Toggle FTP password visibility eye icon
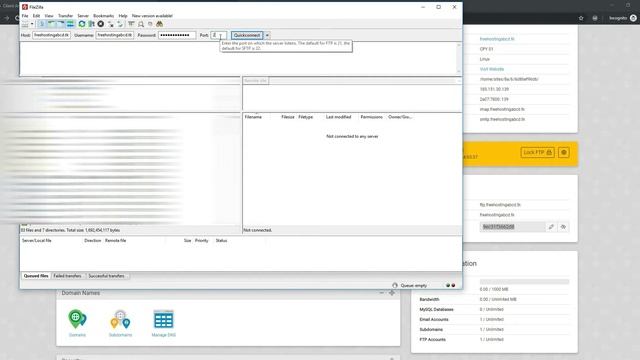This screenshot has height=360, width=640. 563,227
